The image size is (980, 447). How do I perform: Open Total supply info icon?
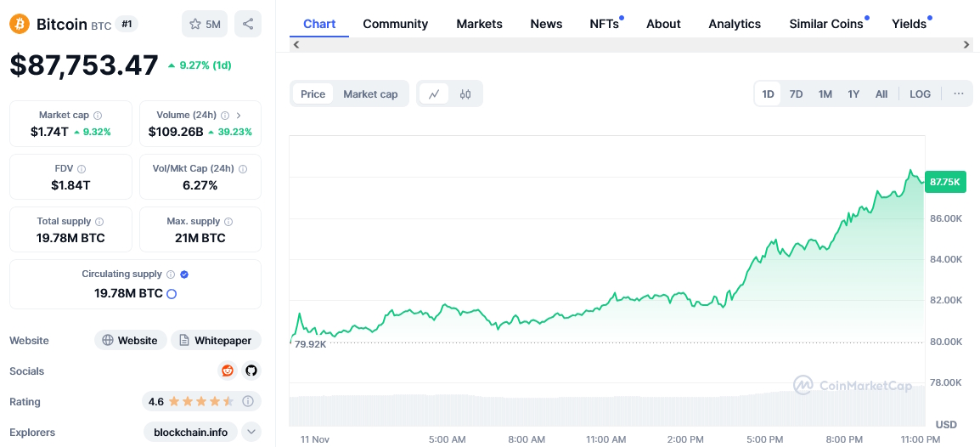point(99,222)
